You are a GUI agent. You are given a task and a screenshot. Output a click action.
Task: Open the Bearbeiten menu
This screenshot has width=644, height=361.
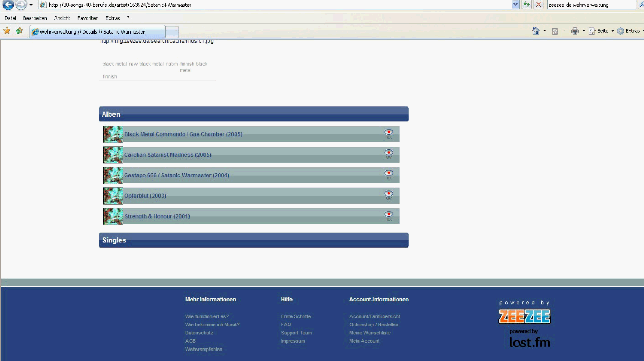coord(35,18)
